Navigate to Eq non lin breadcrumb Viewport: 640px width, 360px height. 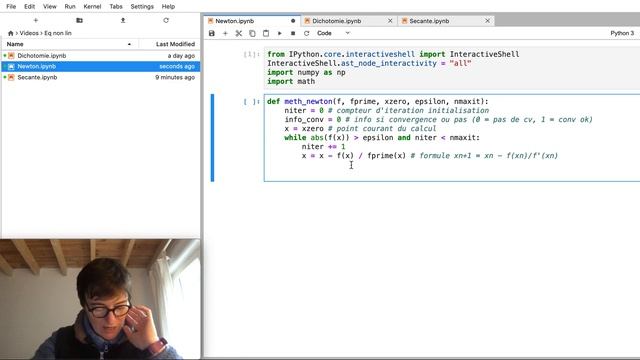pyautogui.click(x=58, y=33)
